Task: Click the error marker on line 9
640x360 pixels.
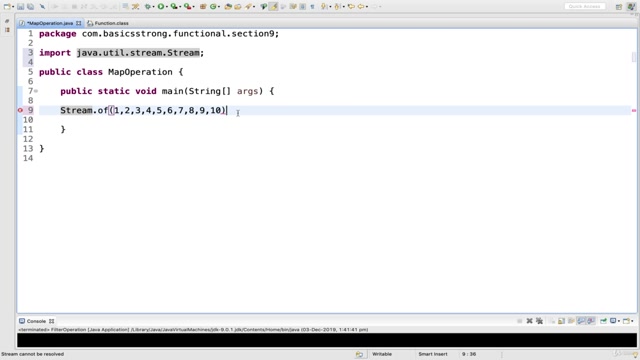Action: (20, 110)
